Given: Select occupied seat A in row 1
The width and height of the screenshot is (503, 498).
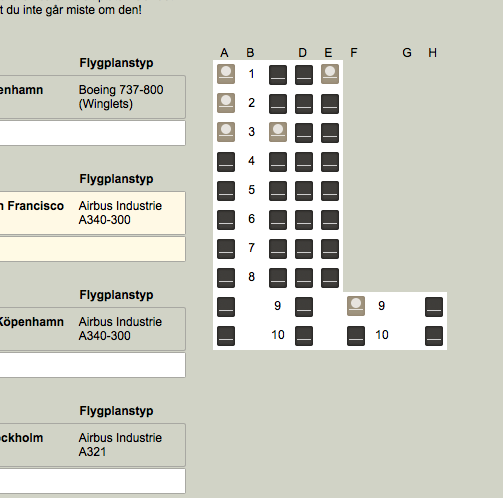Looking at the screenshot, I should [226, 74].
